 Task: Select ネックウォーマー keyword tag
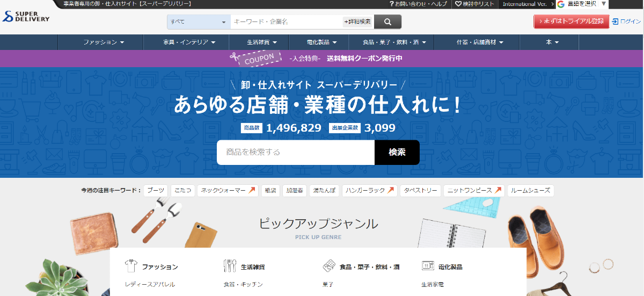pos(228,190)
